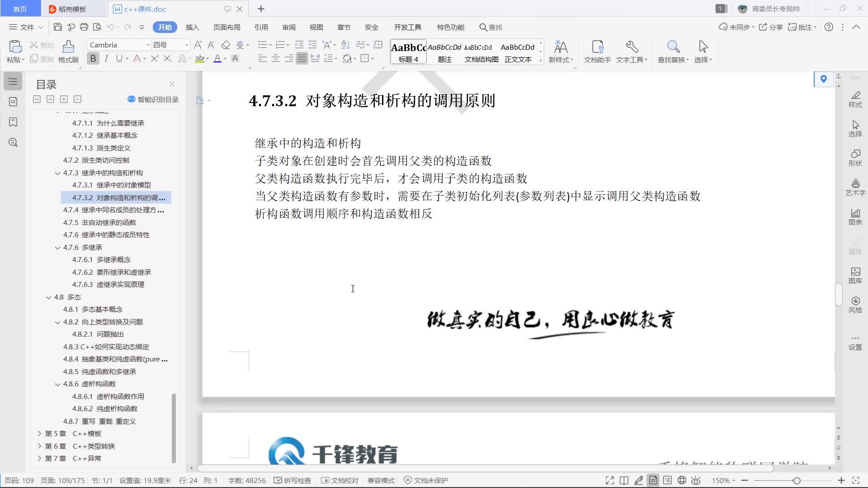
Task: Click font color red A button
Action: 217,58
